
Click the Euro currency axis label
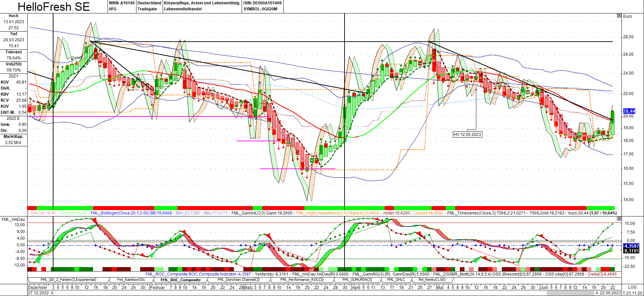point(628,16)
